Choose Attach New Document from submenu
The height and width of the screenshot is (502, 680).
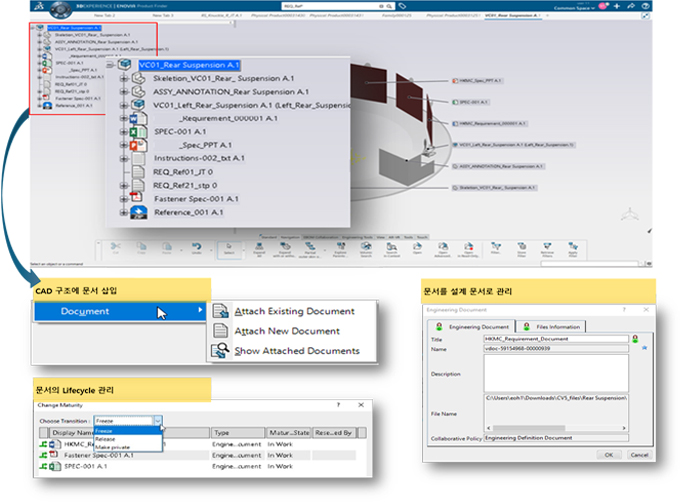(286, 331)
